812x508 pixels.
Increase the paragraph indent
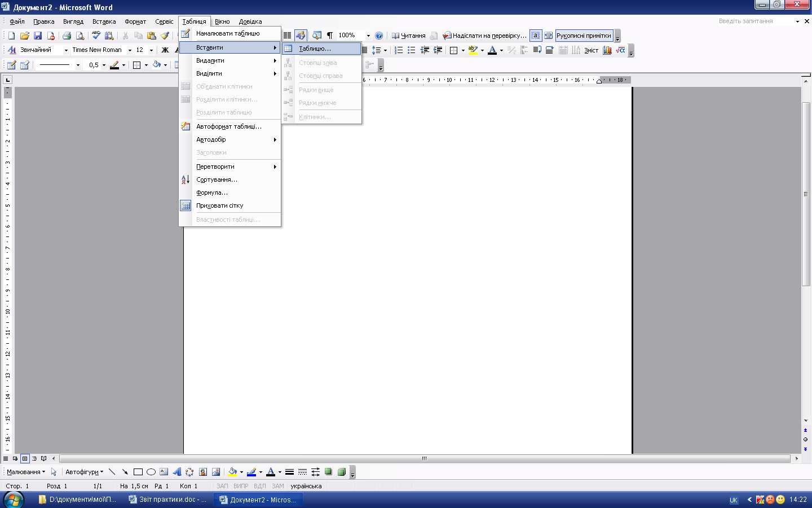438,50
